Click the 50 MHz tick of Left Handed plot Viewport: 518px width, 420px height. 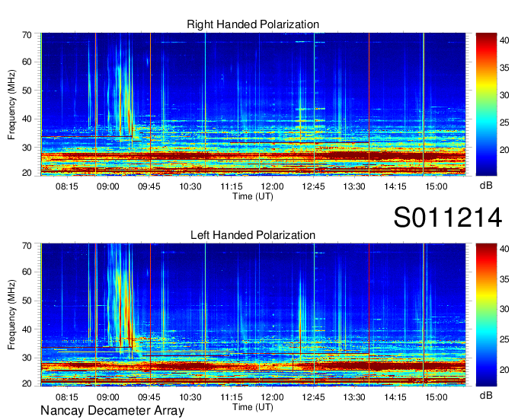pyautogui.click(x=27, y=301)
